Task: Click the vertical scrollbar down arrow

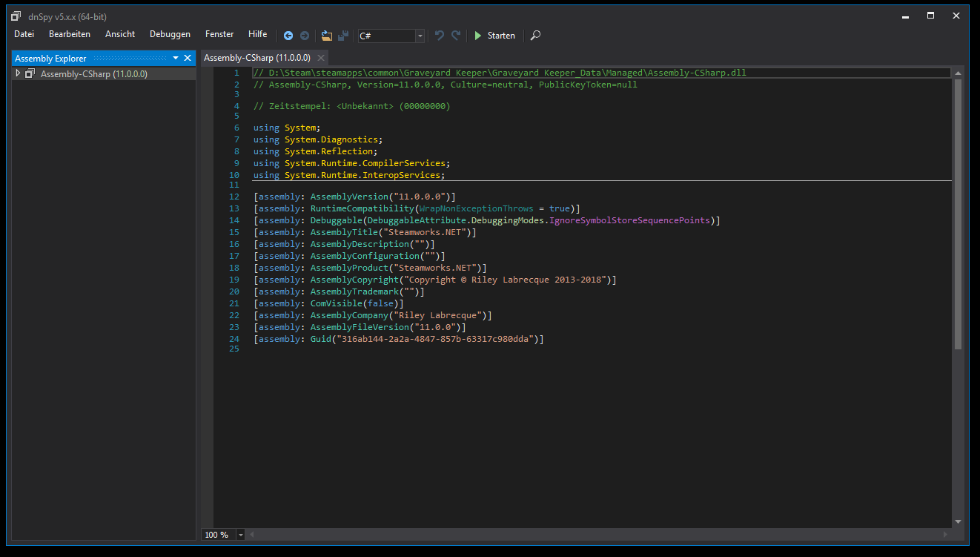Action: point(958,522)
